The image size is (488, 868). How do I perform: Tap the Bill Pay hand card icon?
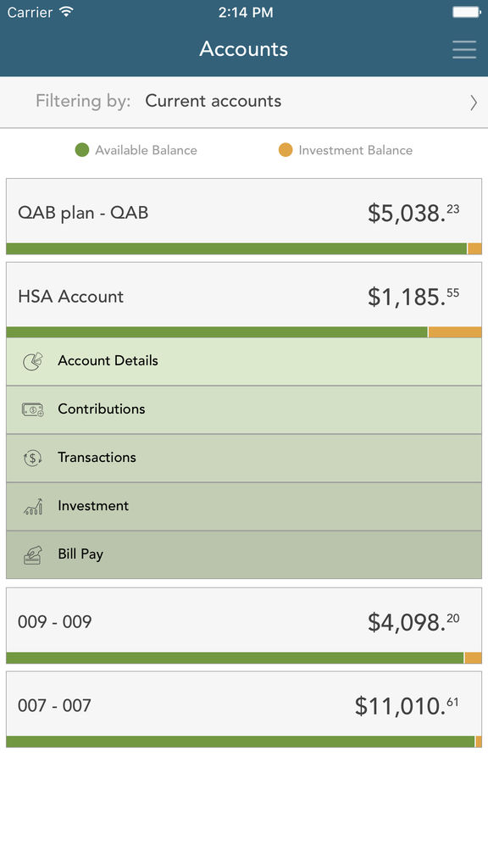(33, 554)
